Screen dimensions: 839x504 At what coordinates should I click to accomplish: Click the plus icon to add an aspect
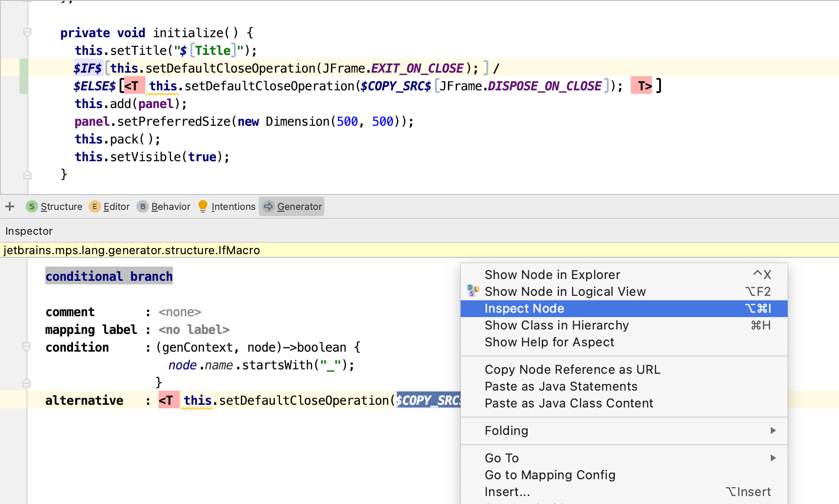pos(9,205)
